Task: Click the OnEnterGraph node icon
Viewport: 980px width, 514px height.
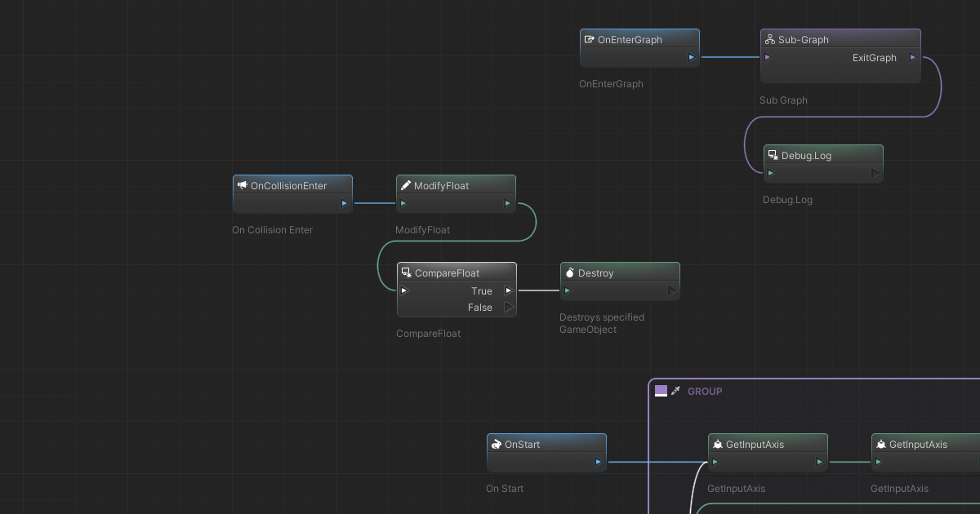Action: coord(589,40)
